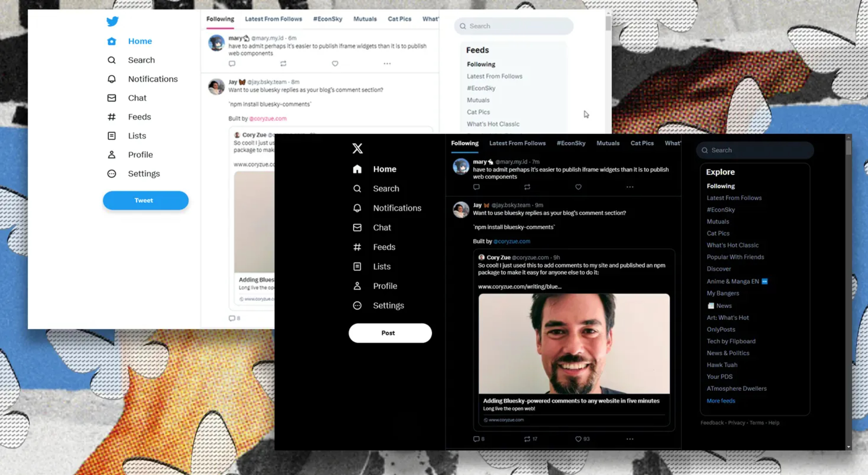This screenshot has width=868, height=475.
Task: Click the Cory Zue link preview photo
Action: point(574,343)
